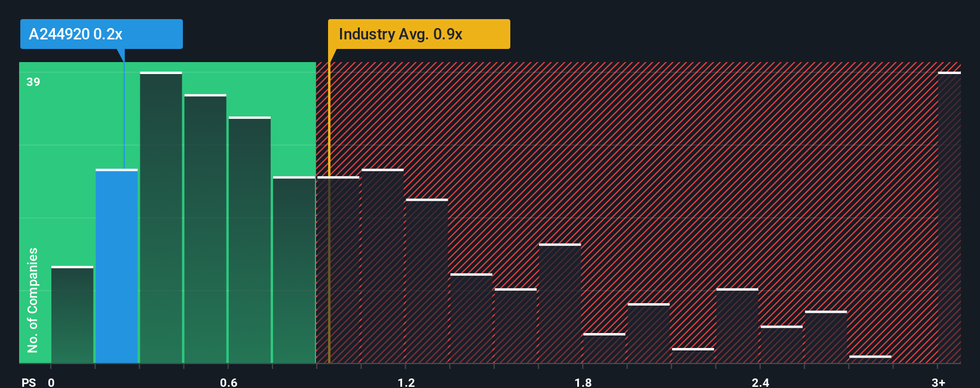Click the A244920 0.2x label
The width and height of the screenshot is (980, 388).
pos(102,34)
